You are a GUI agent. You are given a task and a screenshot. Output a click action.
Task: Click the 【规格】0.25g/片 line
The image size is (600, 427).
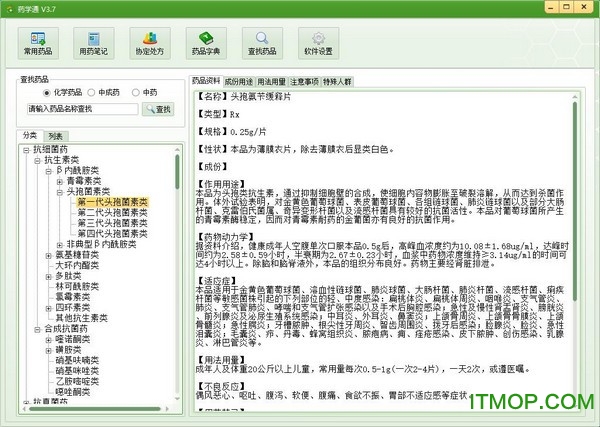tap(231, 132)
